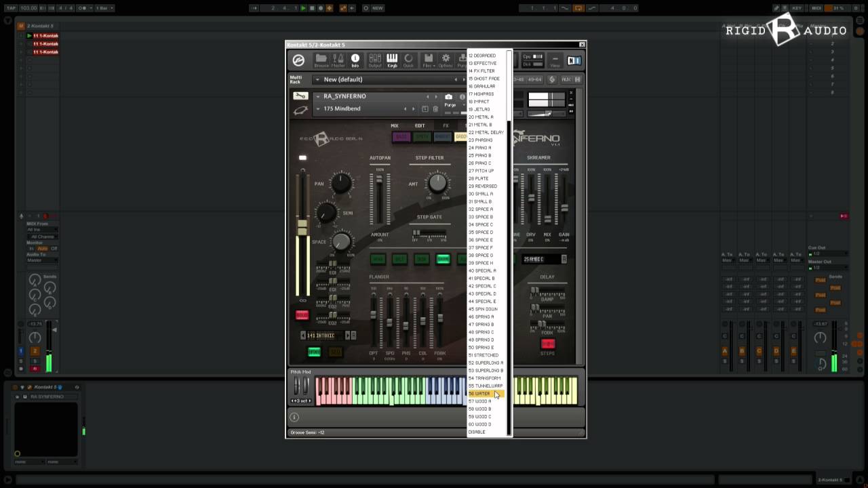The height and width of the screenshot is (488, 868).
Task: Go to previous sample before 141 INTOXIC
Action: tap(303, 335)
